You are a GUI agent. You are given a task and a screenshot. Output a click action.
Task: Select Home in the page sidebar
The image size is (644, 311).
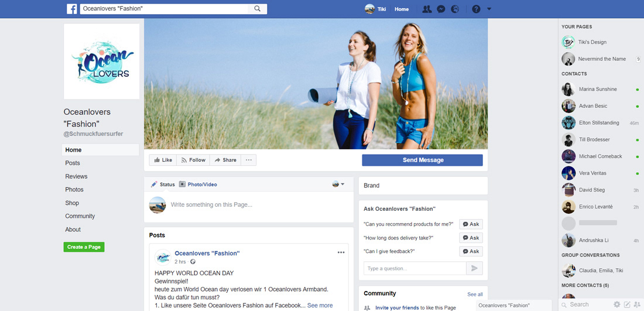coord(101,150)
